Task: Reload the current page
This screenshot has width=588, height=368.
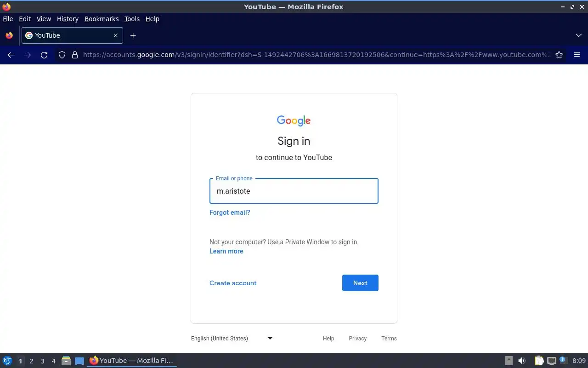Action: pyautogui.click(x=44, y=55)
